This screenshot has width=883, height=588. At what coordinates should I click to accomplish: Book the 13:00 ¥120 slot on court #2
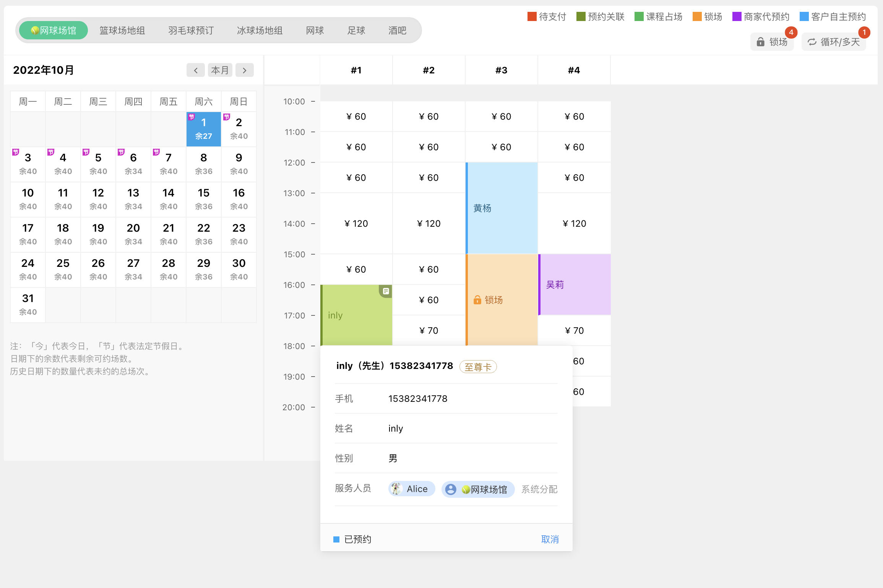429,224
